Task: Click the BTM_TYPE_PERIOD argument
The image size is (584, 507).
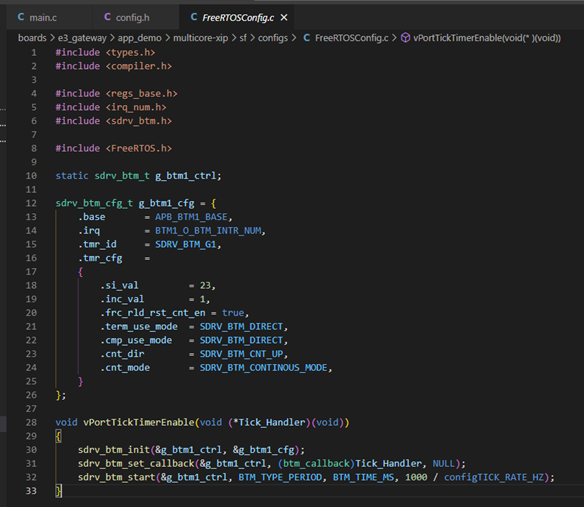Action: (x=280, y=478)
